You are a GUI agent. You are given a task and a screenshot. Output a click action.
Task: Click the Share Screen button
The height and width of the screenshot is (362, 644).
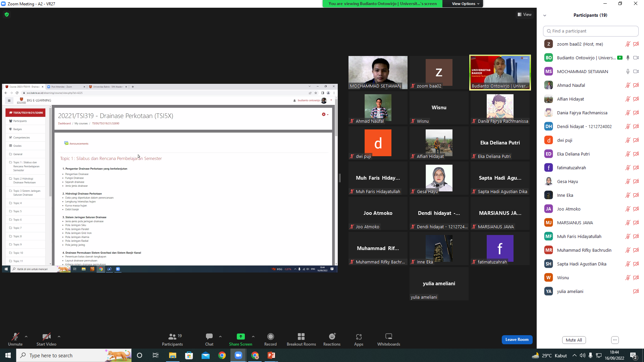coord(240,339)
